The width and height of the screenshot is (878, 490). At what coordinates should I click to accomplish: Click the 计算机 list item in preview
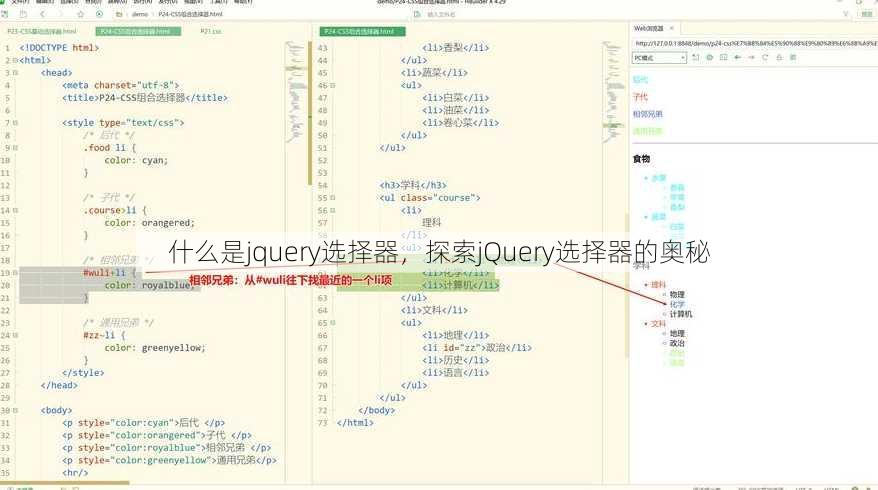[x=681, y=314]
